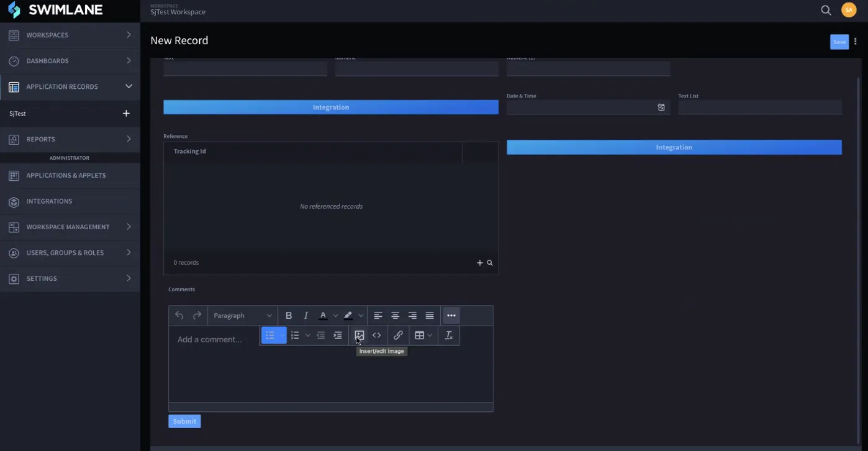
Task: Decrease indent in the comment editor
Action: click(x=321, y=335)
